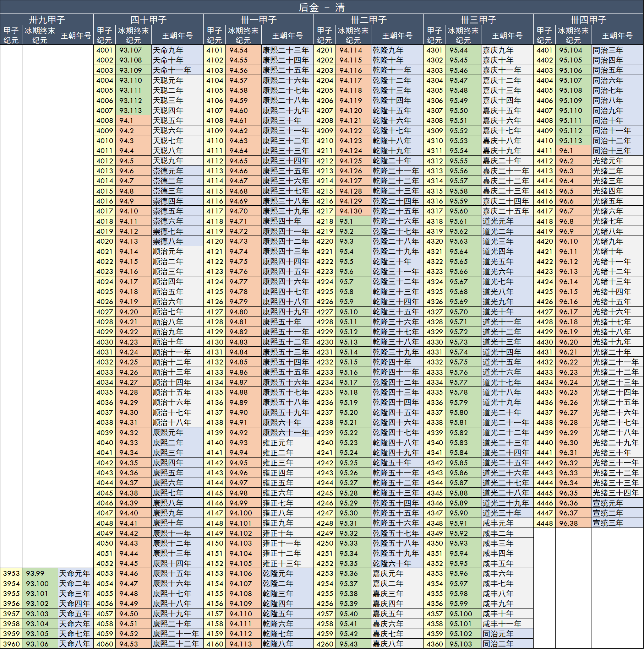Select the cell 乾隆元年
This screenshot has width=644, height=649.
tap(288, 573)
